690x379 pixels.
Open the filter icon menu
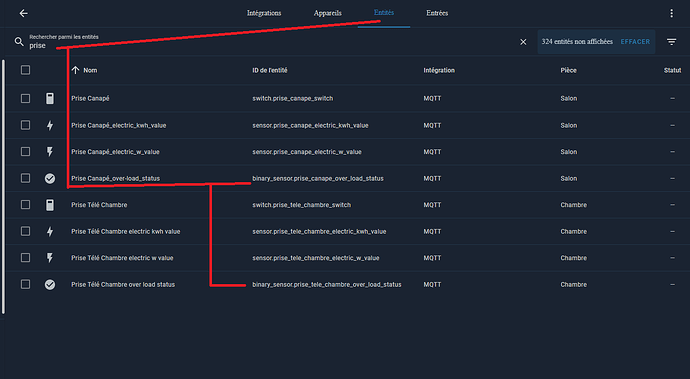672,42
